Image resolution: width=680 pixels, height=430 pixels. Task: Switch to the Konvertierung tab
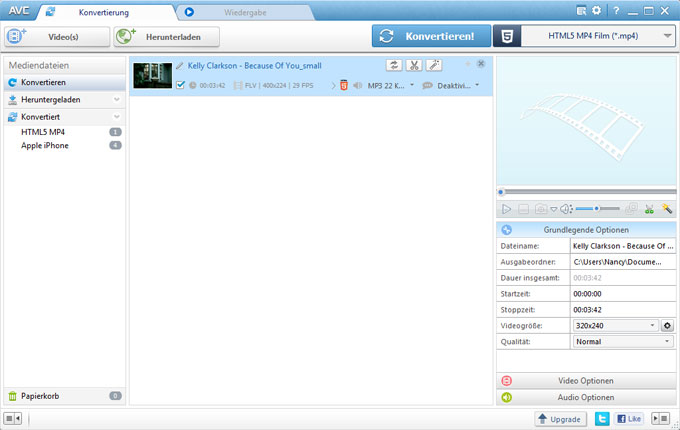(x=104, y=13)
